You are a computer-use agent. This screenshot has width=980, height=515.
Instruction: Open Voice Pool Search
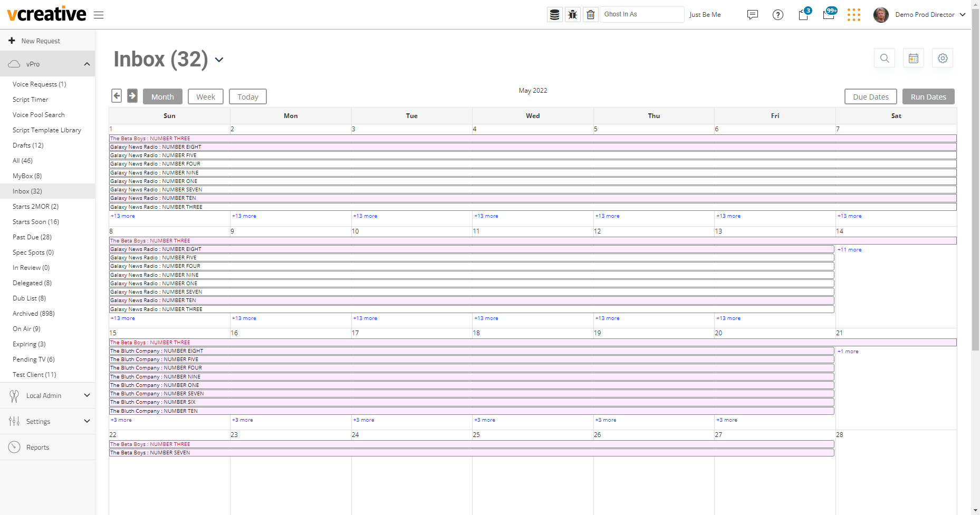click(39, 115)
